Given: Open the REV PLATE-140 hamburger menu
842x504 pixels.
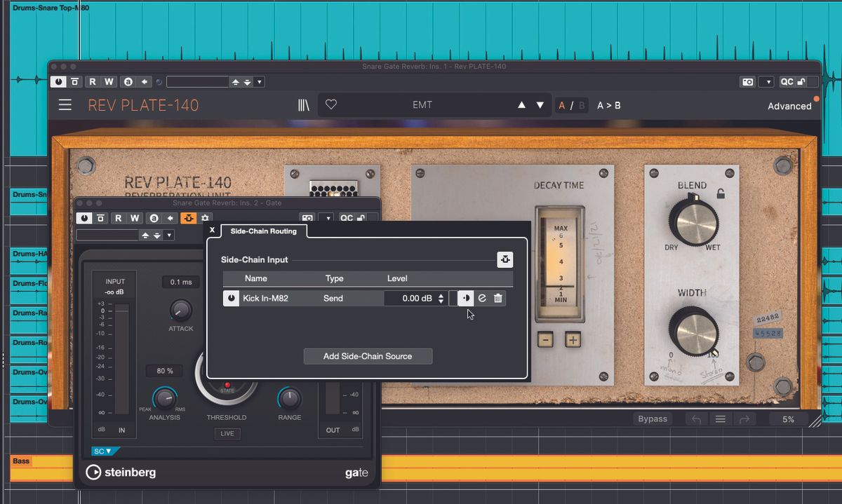Looking at the screenshot, I should coord(65,105).
